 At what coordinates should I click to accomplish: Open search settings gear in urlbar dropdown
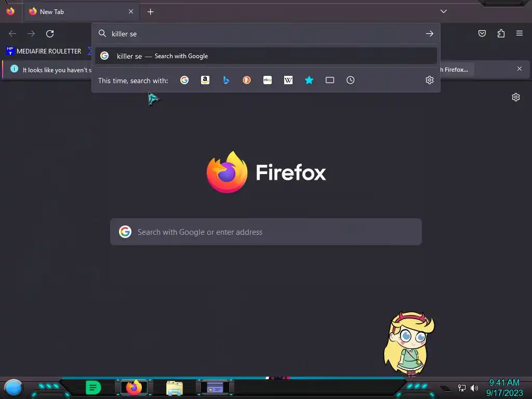[x=430, y=80]
